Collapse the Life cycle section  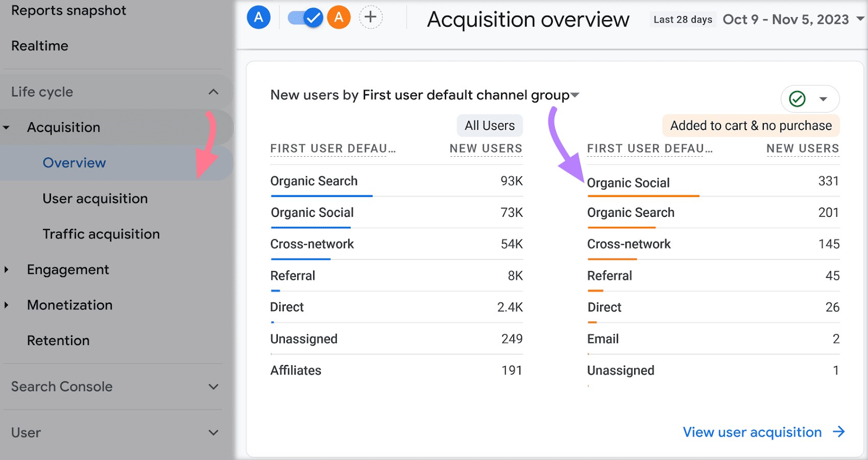coord(214,92)
